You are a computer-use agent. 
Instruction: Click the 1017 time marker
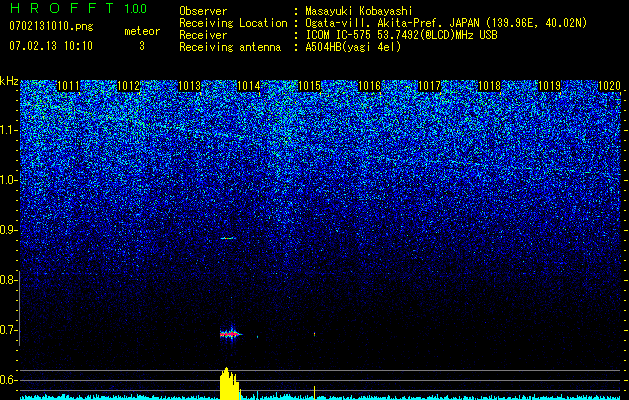(x=429, y=86)
